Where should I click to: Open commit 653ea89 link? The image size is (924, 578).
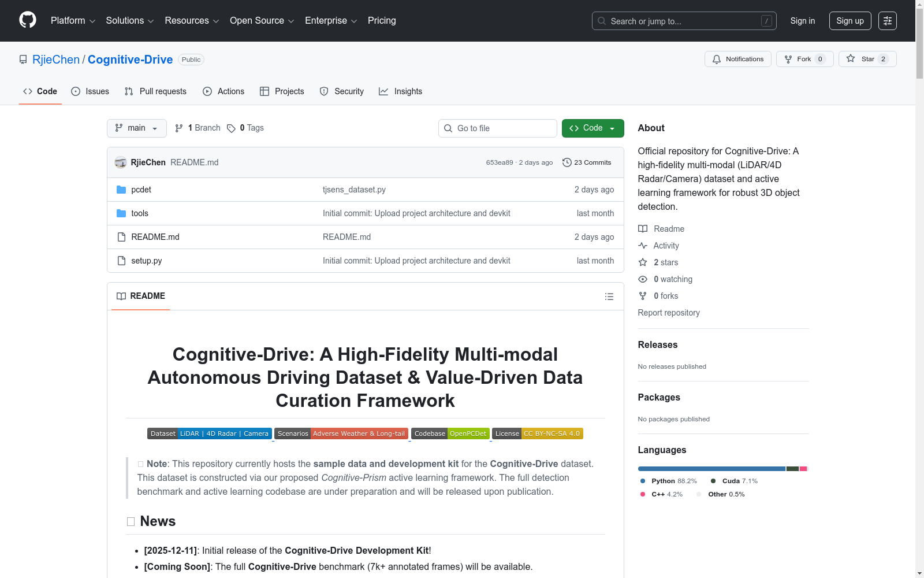(500, 162)
